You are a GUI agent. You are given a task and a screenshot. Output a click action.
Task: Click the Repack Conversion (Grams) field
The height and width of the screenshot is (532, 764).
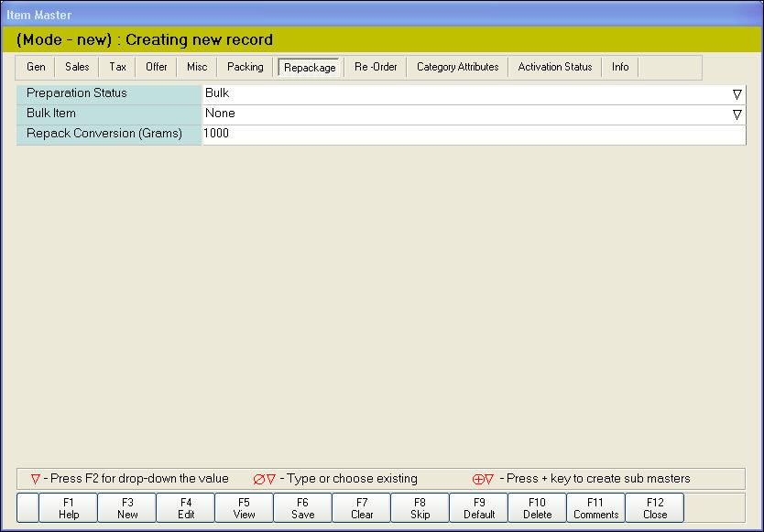click(473, 134)
